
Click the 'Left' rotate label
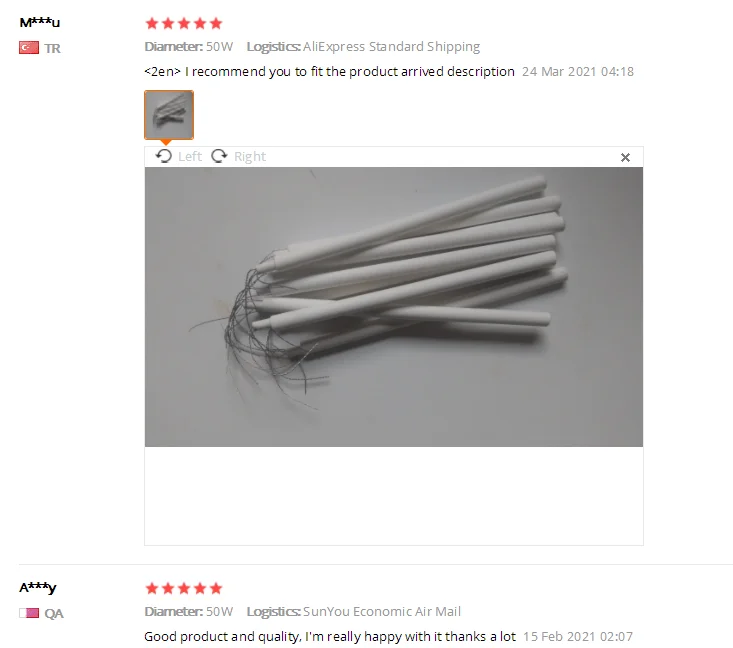[190, 156]
